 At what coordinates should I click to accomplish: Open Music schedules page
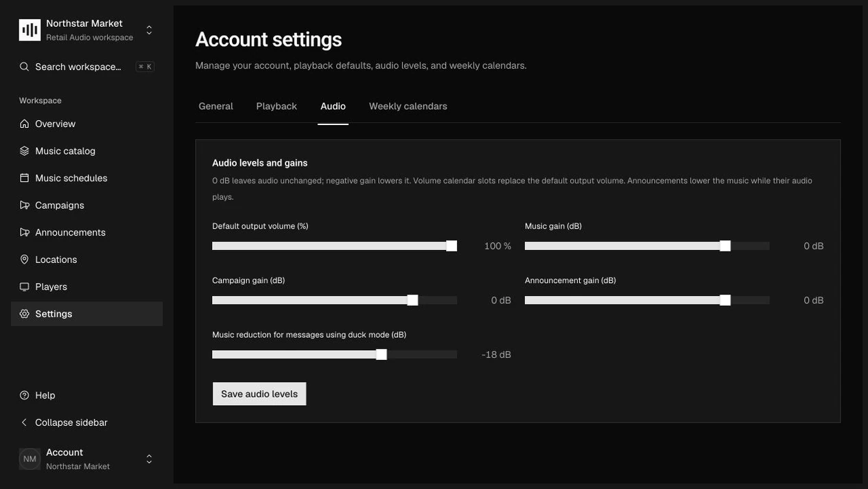tap(86, 178)
